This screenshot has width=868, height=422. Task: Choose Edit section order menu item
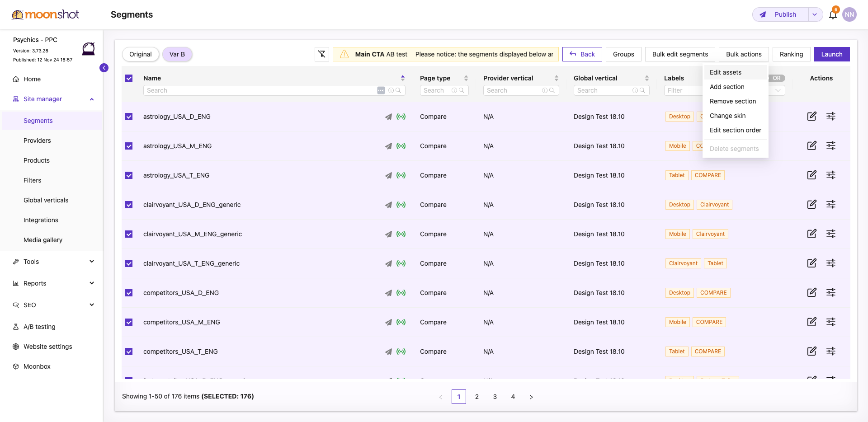(735, 130)
